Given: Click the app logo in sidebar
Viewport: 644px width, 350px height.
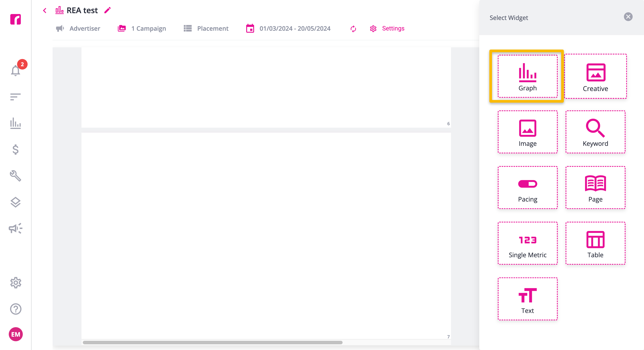Looking at the screenshot, I should (16, 19).
